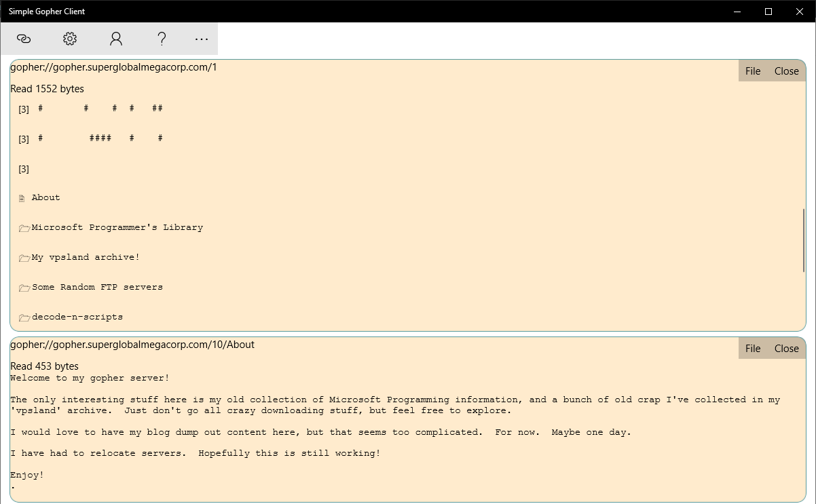Screen dimensions: 816x504
Task: Expand the three-dot more options menu
Action: 201,39
